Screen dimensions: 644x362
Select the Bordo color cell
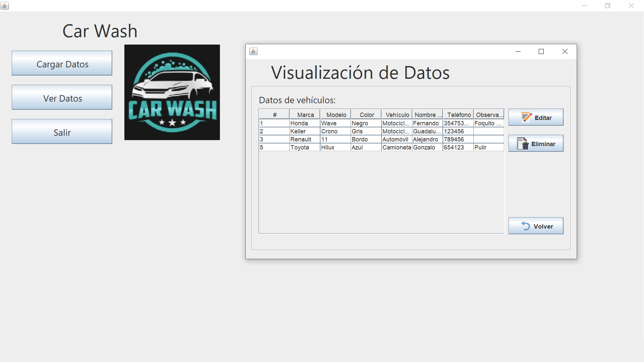pos(366,139)
